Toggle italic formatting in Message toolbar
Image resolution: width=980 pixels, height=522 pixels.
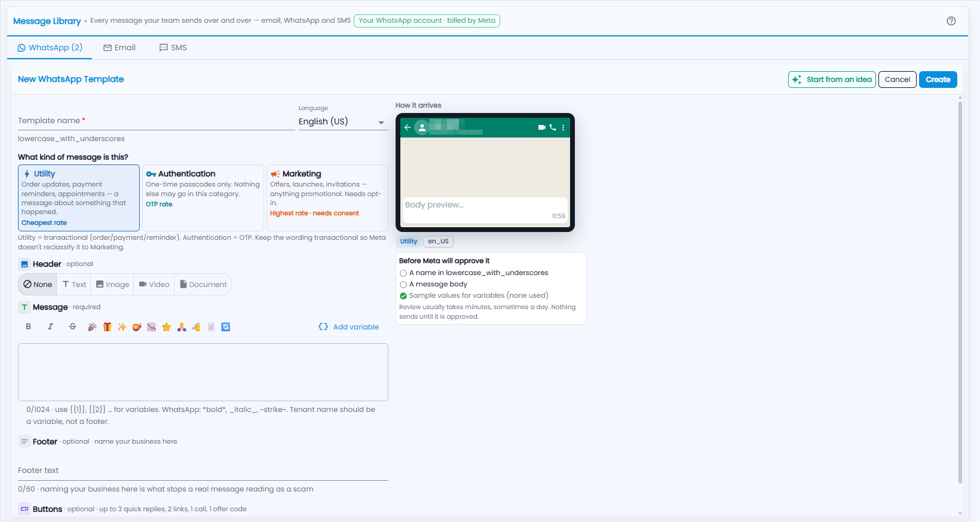click(x=50, y=326)
